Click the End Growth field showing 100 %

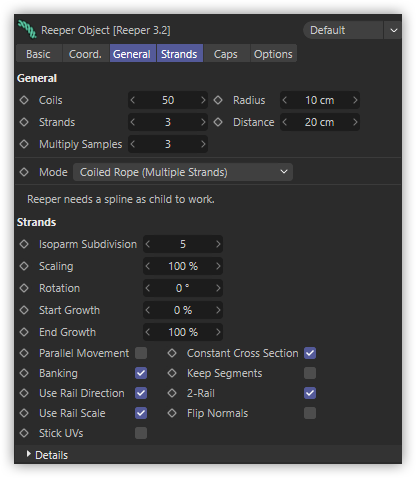pyautogui.click(x=183, y=332)
